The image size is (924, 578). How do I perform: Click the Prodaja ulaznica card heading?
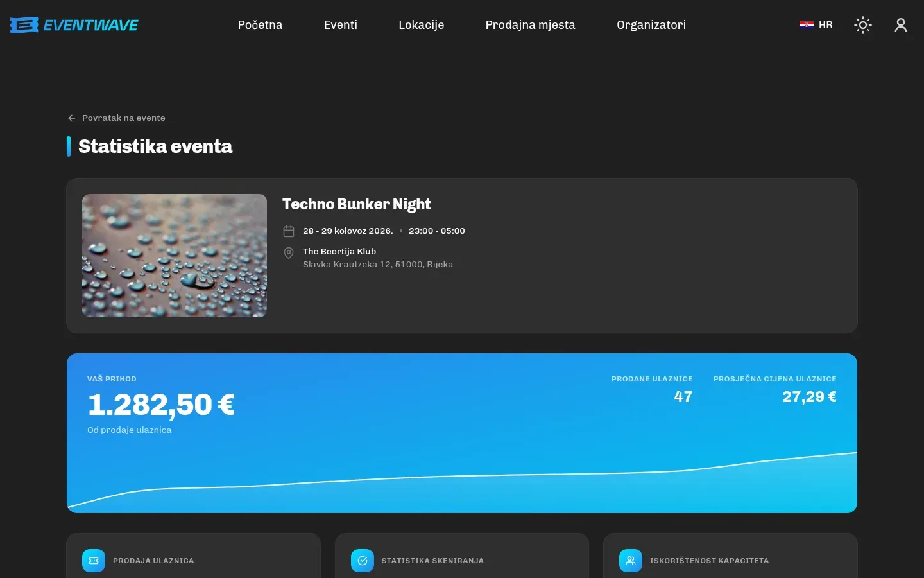click(x=153, y=561)
